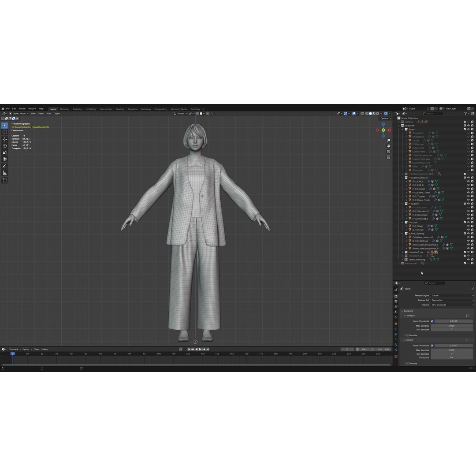The image size is (476, 476).
Task: Expand the Viewport Denoise subpanel
Action: point(405,335)
